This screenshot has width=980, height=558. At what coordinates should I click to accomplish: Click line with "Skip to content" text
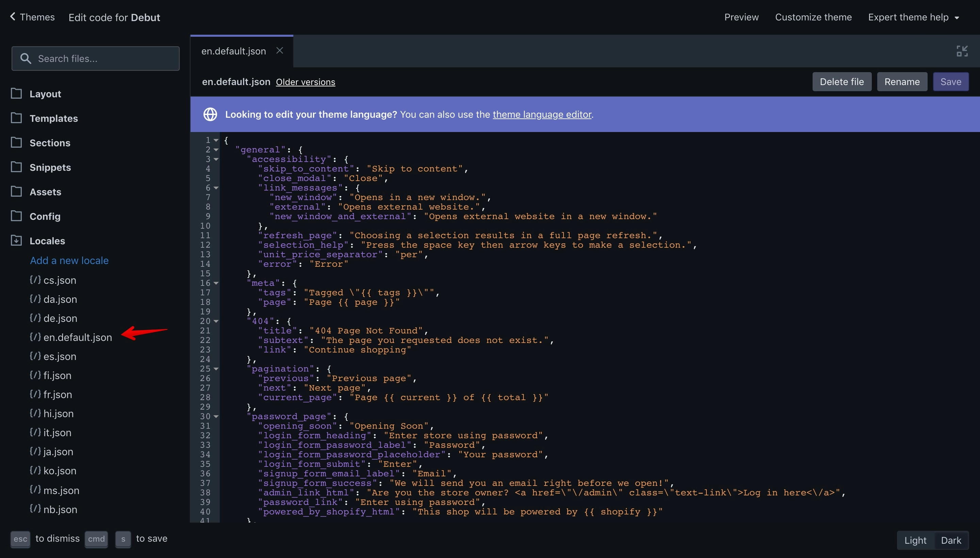pos(363,169)
